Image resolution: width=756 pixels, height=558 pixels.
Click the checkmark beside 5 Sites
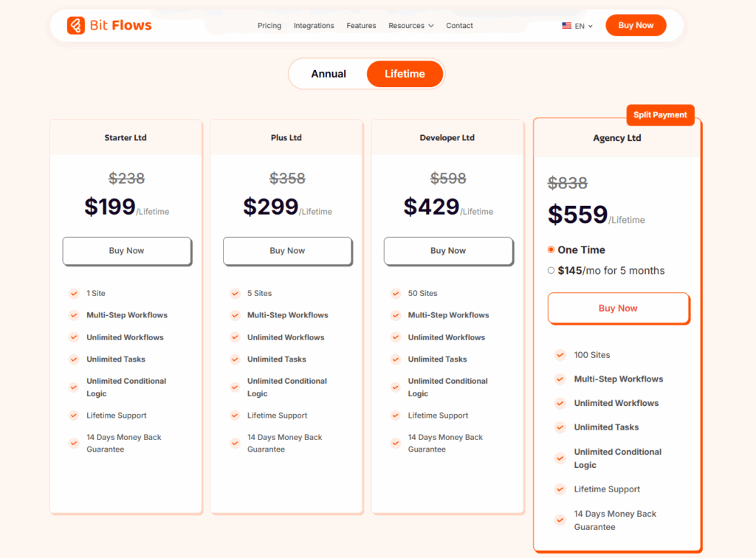click(235, 293)
